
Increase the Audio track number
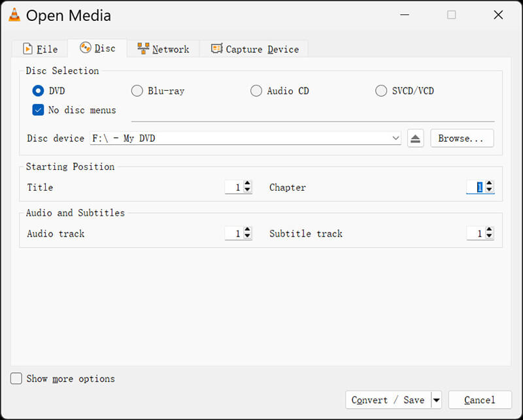247,230
